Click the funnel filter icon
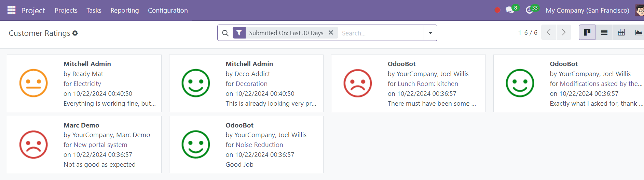This screenshot has width=644, height=180. pos(239,33)
